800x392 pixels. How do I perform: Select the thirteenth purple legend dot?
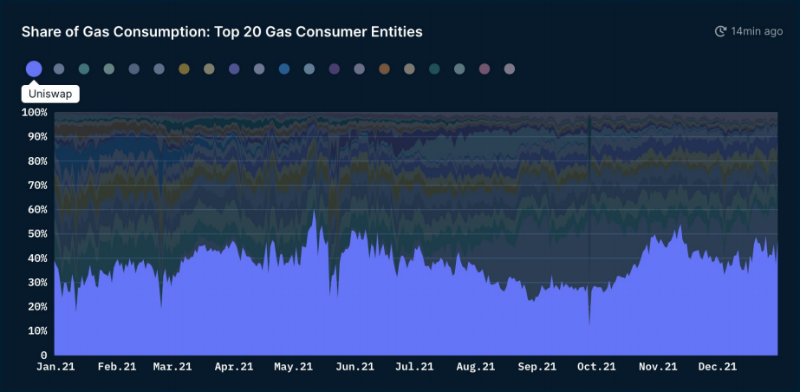[334, 69]
